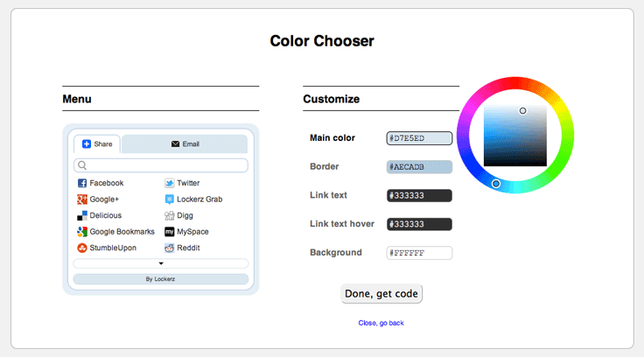Screen dimensions: 644x357
Task: Click the Done, get code button
Action: pos(381,294)
